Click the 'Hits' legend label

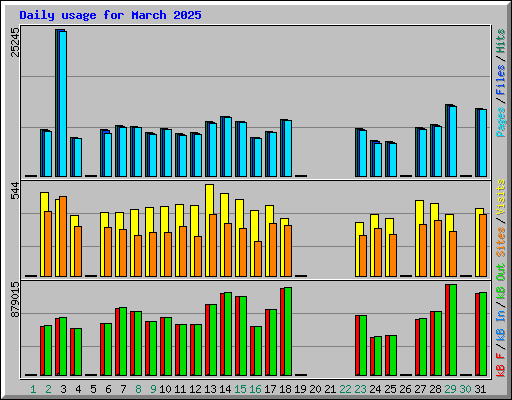[501, 41]
